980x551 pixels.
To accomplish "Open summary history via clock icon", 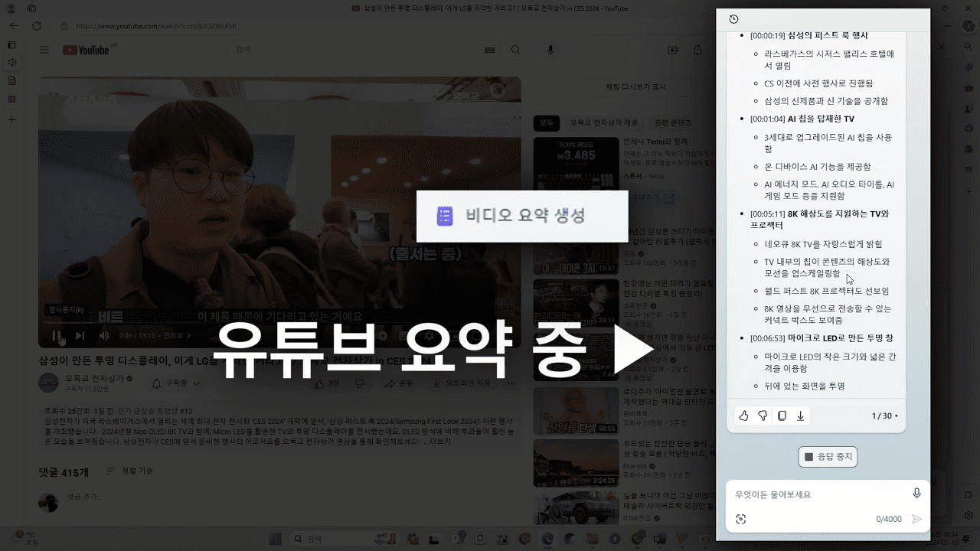I will tap(734, 19).
